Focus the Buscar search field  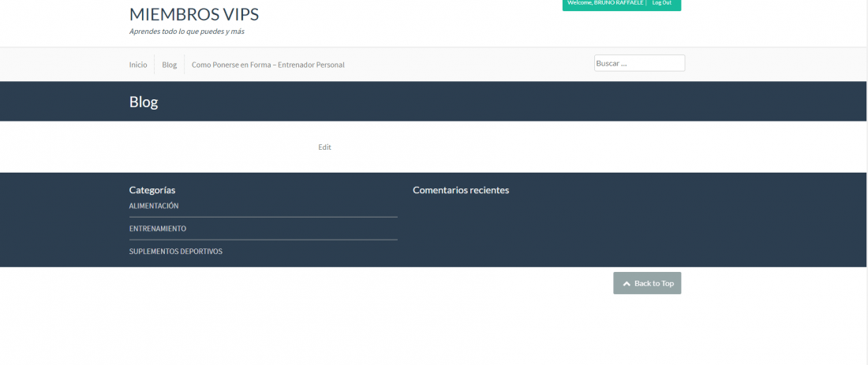click(639, 63)
